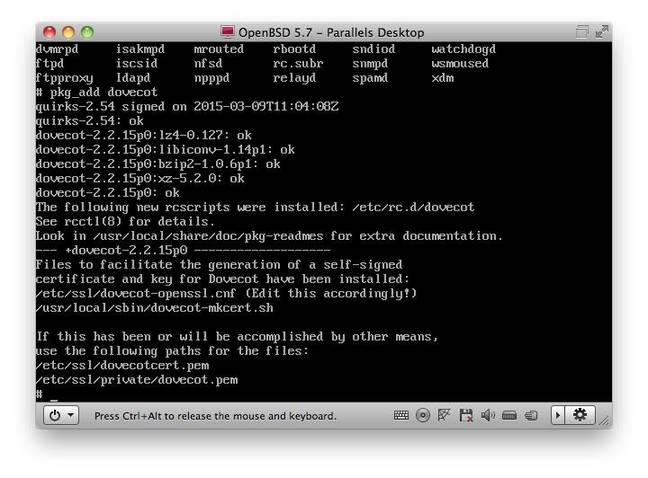
Task: Click 'snmpd' in the directory listing
Action: click(370, 64)
